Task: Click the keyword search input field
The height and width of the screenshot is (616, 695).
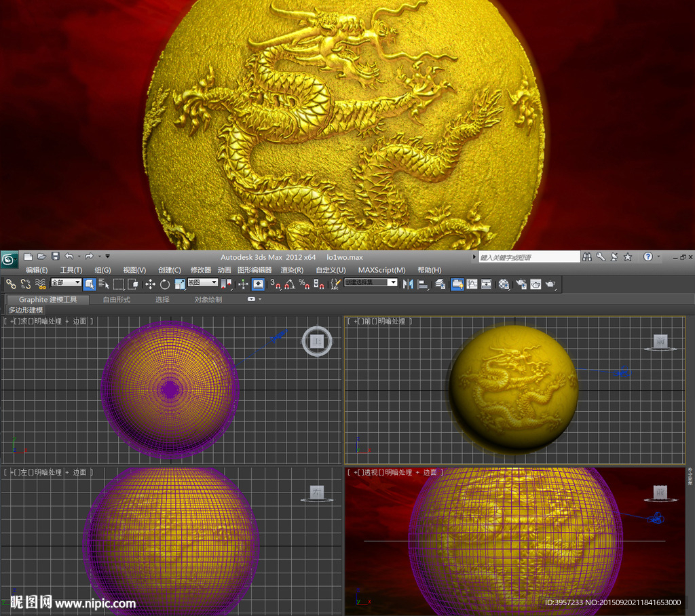Action: pos(529,257)
